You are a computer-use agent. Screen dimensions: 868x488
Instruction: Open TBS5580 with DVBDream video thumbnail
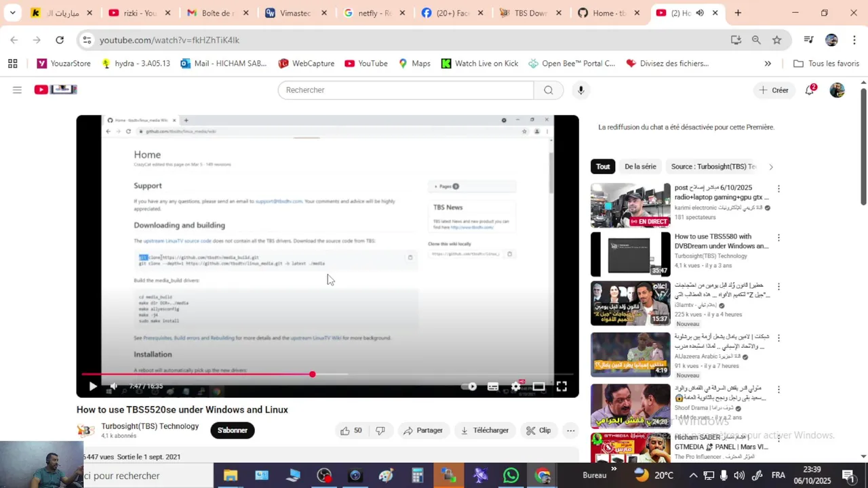[631, 254]
